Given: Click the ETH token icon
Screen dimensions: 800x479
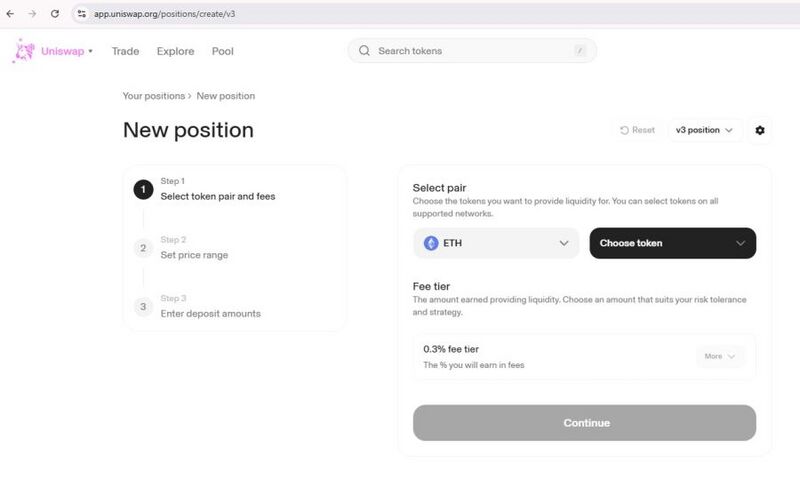Looking at the screenshot, I should (431, 243).
